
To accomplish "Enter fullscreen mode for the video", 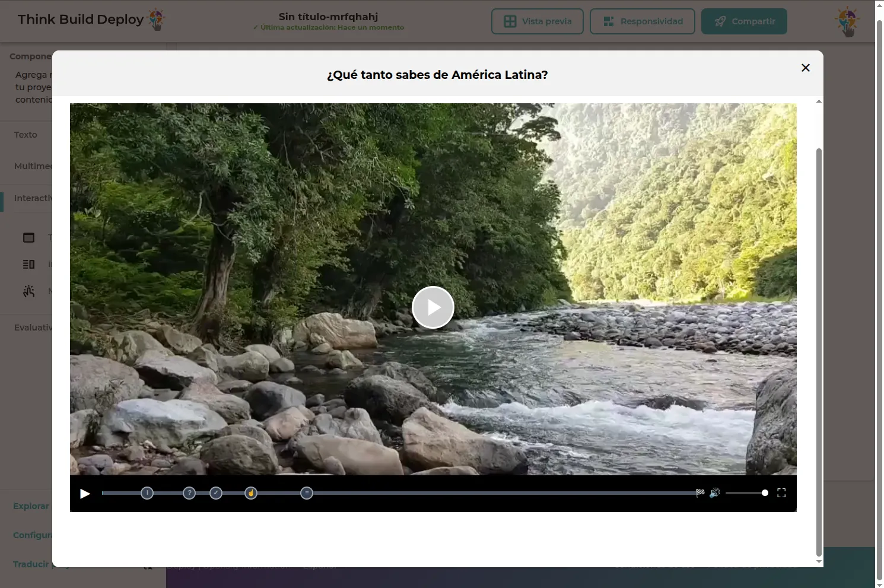I will point(781,493).
